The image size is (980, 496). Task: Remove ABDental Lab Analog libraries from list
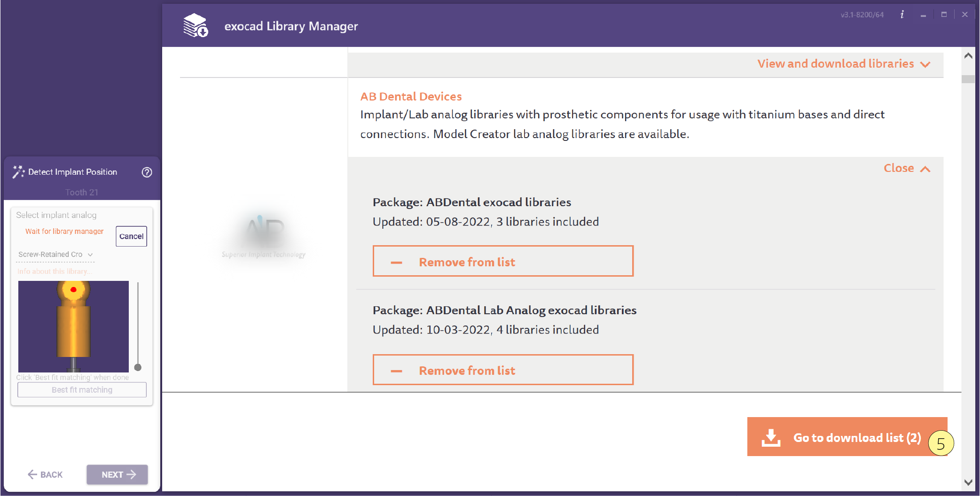coord(503,370)
